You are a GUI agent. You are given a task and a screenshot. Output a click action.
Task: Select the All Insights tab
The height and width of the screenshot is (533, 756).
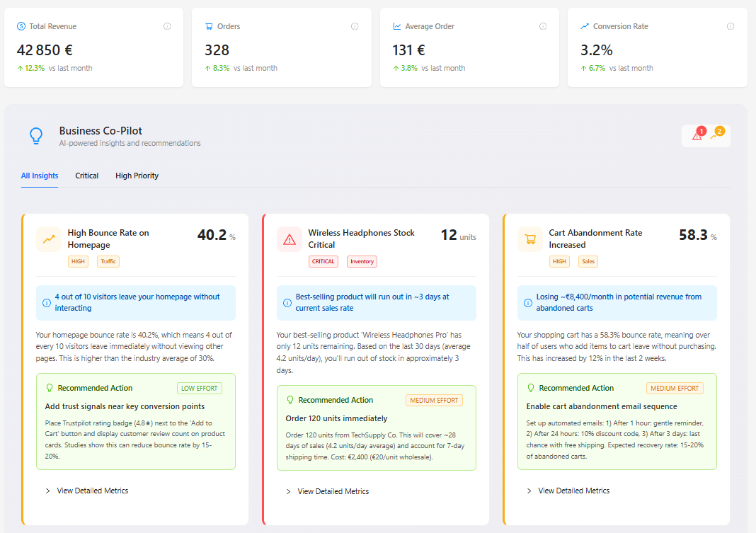(x=39, y=176)
